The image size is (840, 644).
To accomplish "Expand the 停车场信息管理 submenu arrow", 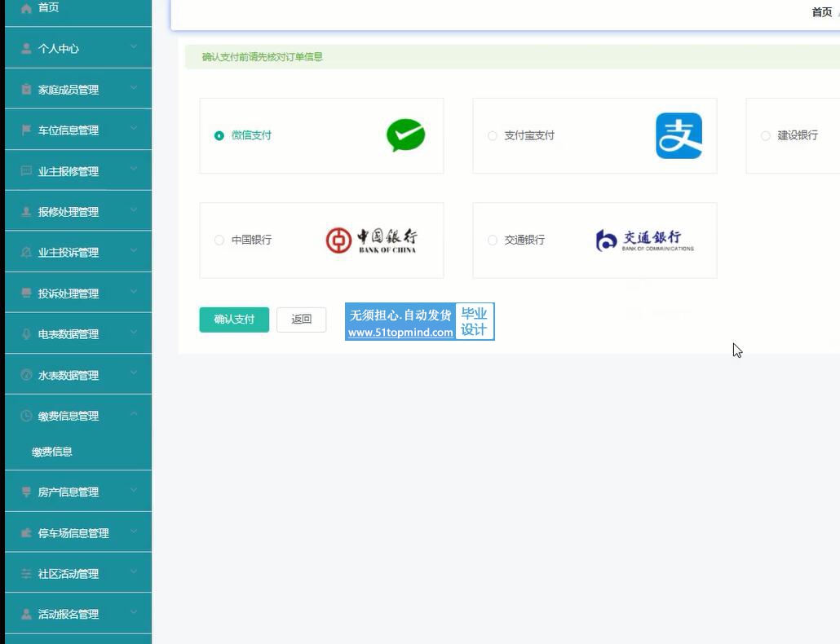I will [134, 532].
